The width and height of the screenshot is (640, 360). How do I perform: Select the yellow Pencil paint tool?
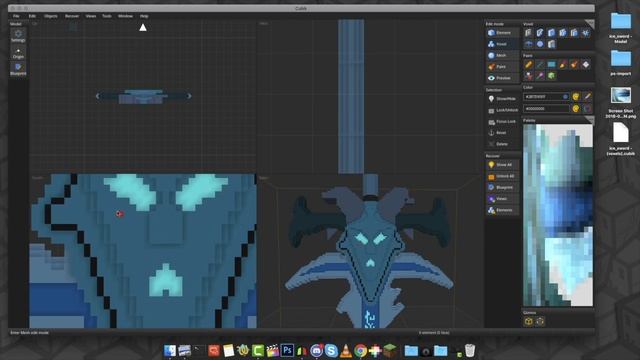(529, 64)
